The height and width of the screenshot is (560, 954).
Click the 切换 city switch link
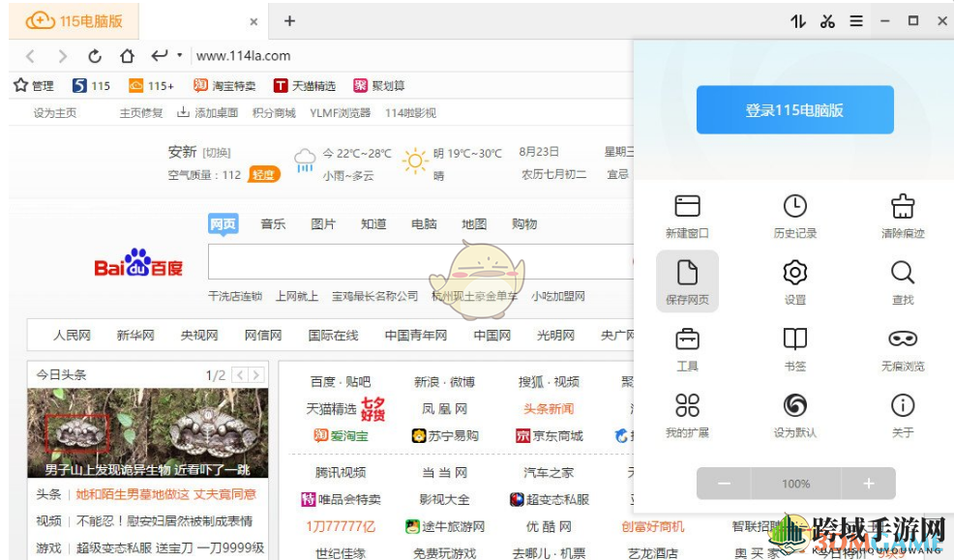point(217,153)
